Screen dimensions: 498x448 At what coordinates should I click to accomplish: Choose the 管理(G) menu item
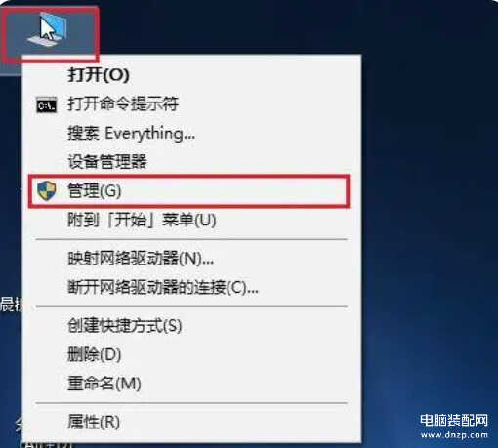click(189, 191)
